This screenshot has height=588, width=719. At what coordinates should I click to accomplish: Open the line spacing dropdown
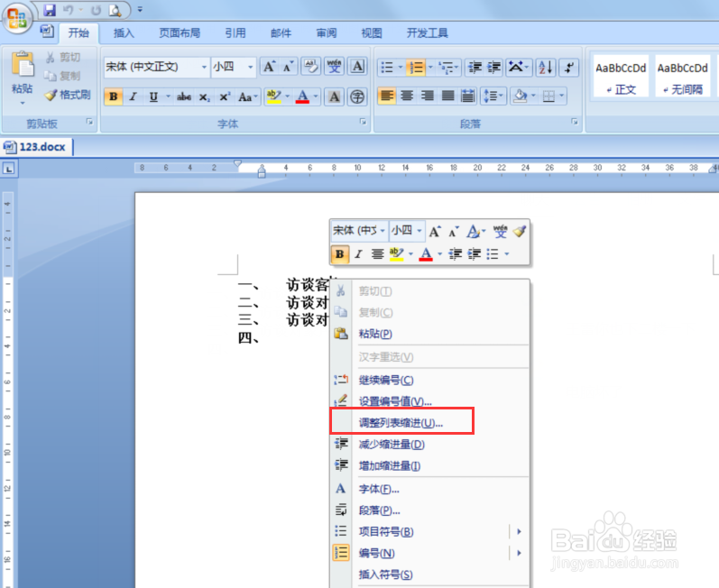pos(493,96)
